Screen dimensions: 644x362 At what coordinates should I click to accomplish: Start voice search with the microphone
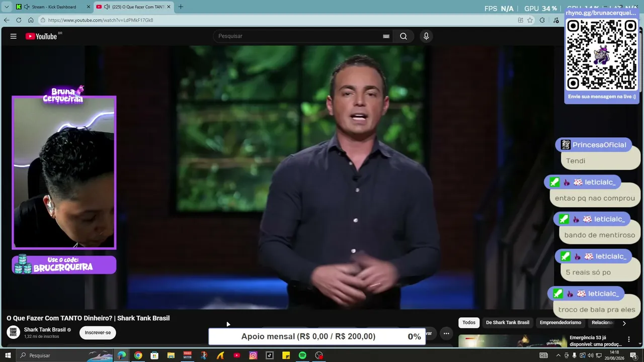[x=426, y=36]
